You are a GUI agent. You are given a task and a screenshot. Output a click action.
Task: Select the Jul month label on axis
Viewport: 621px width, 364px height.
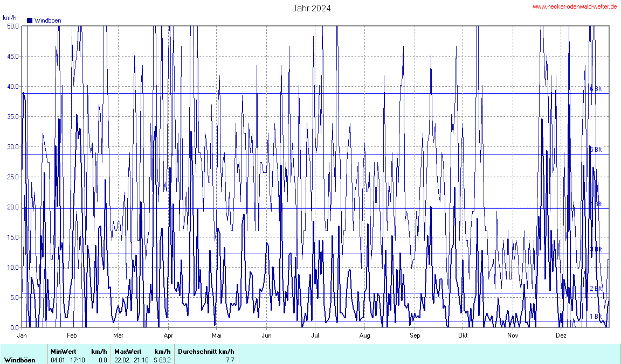(x=315, y=335)
